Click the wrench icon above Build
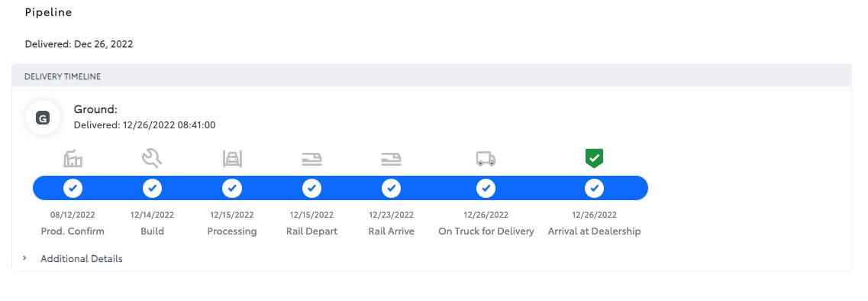This screenshot has width=868, height=301. [152, 159]
